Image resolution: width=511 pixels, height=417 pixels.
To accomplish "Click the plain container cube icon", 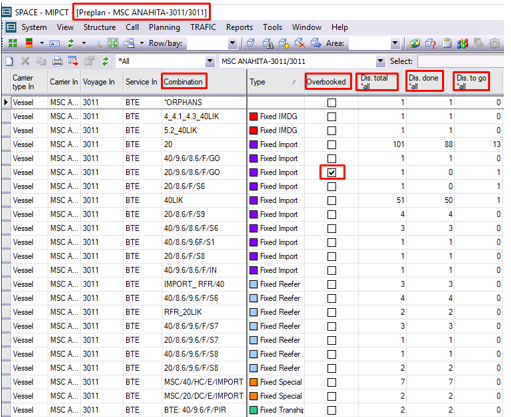I will [251, 43].
